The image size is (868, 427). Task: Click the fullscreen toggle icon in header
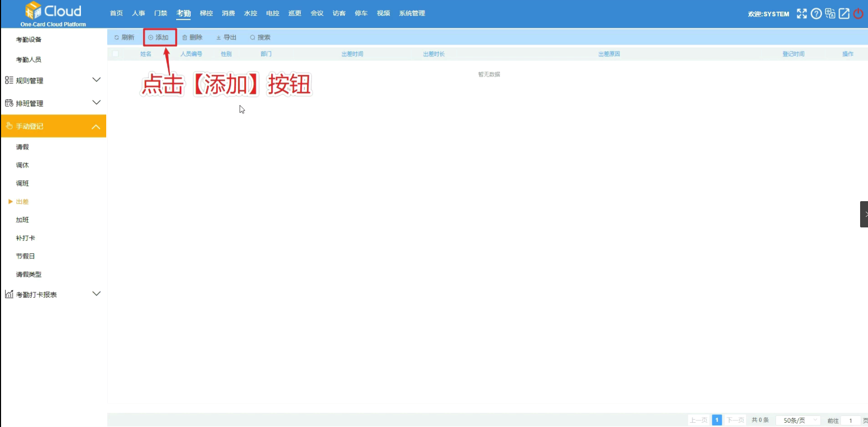801,14
